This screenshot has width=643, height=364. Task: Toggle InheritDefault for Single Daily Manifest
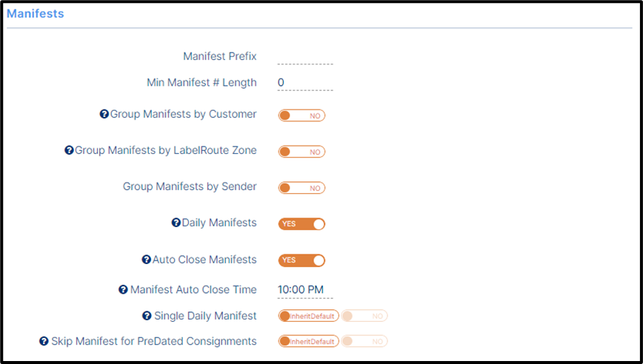pyautogui.click(x=308, y=316)
